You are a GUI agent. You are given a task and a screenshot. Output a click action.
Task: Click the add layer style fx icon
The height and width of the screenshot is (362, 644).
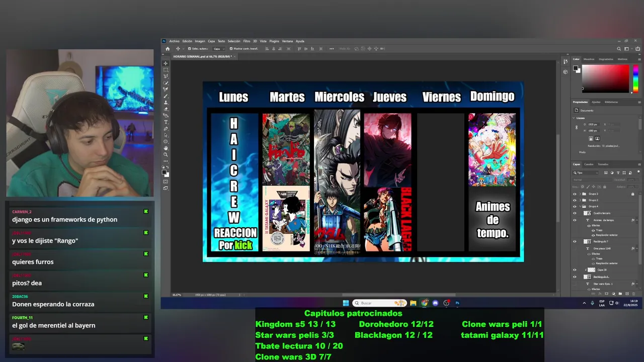(600, 294)
